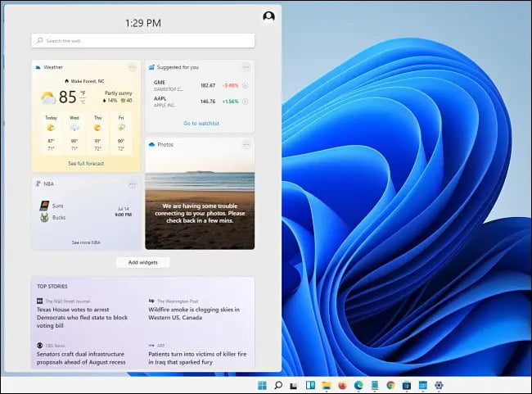
Task: Open Texas House votes to arrest story
Action: tap(82, 318)
